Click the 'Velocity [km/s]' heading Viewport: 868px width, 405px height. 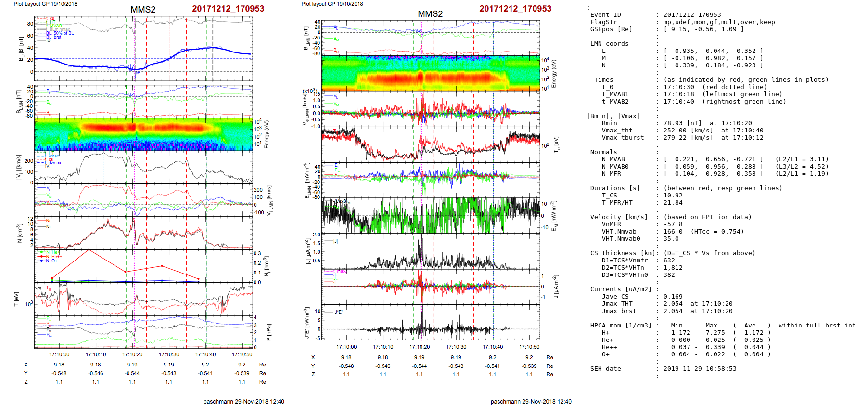[x=619, y=217]
